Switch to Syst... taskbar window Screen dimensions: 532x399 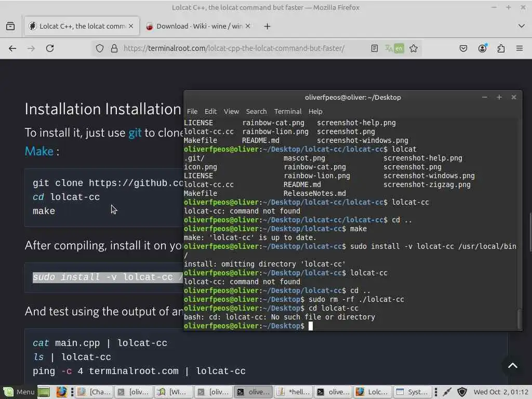pyautogui.click(x=413, y=392)
